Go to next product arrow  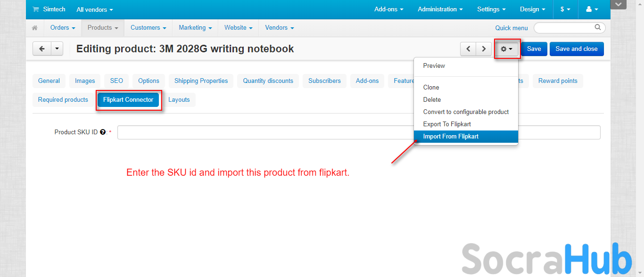483,49
